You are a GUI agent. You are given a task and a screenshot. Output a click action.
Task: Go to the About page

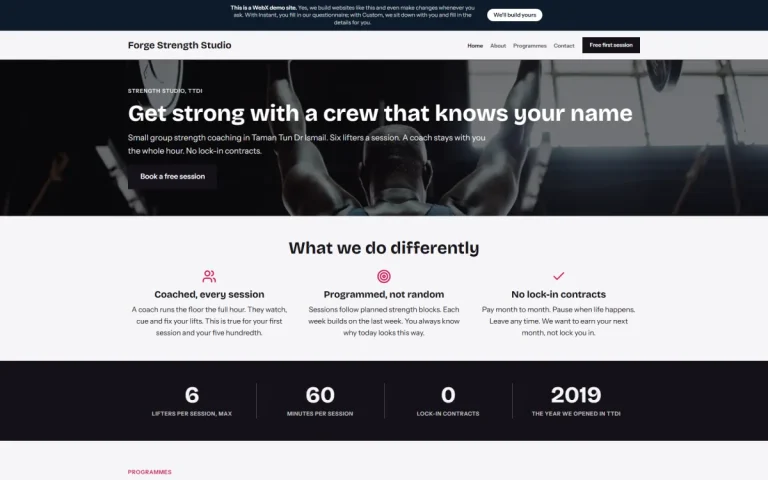coord(498,46)
